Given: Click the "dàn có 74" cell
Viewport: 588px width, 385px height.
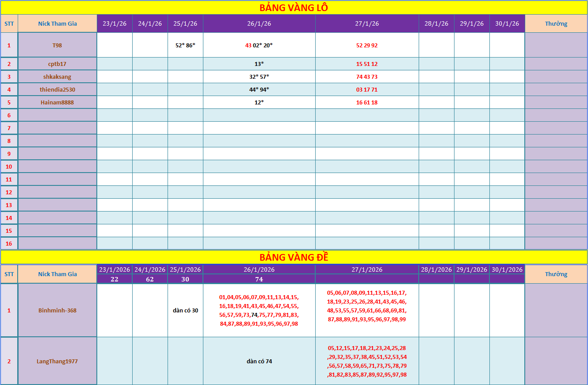Looking at the screenshot, I should 259,361.
